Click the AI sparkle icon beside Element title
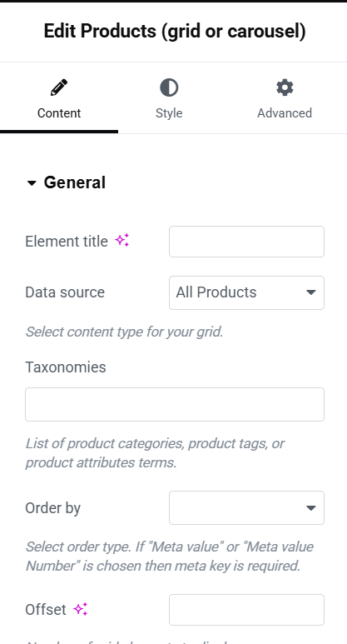This screenshot has width=347, height=644. coord(121,240)
